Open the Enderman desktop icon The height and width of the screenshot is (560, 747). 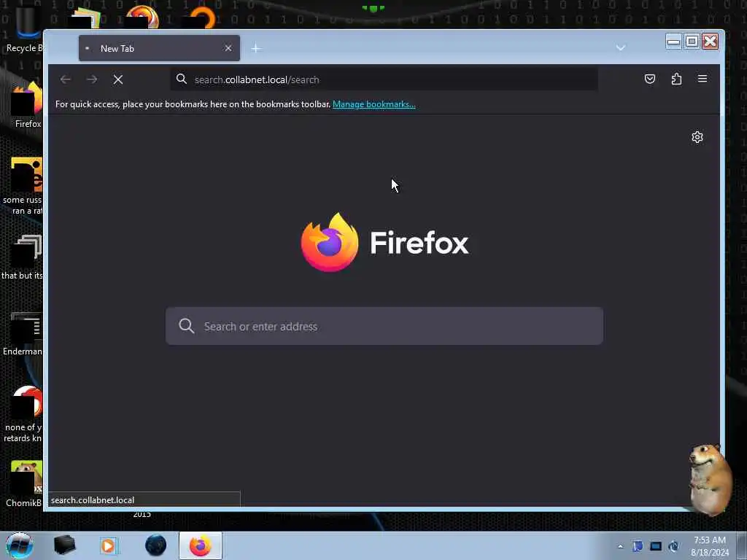[23, 334]
